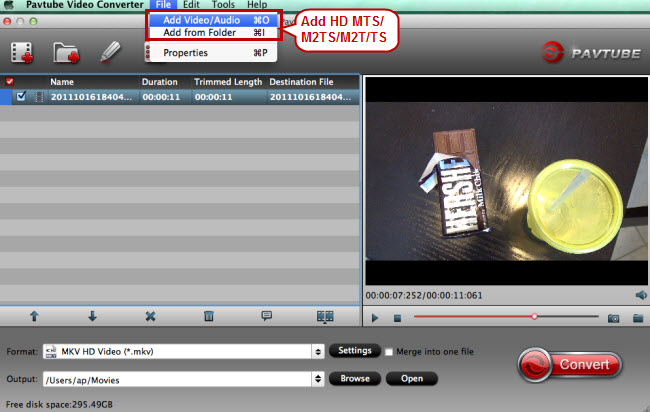Click Browse for output folder
The height and width of the screenshot is (412, 650).
coord(355,378)
